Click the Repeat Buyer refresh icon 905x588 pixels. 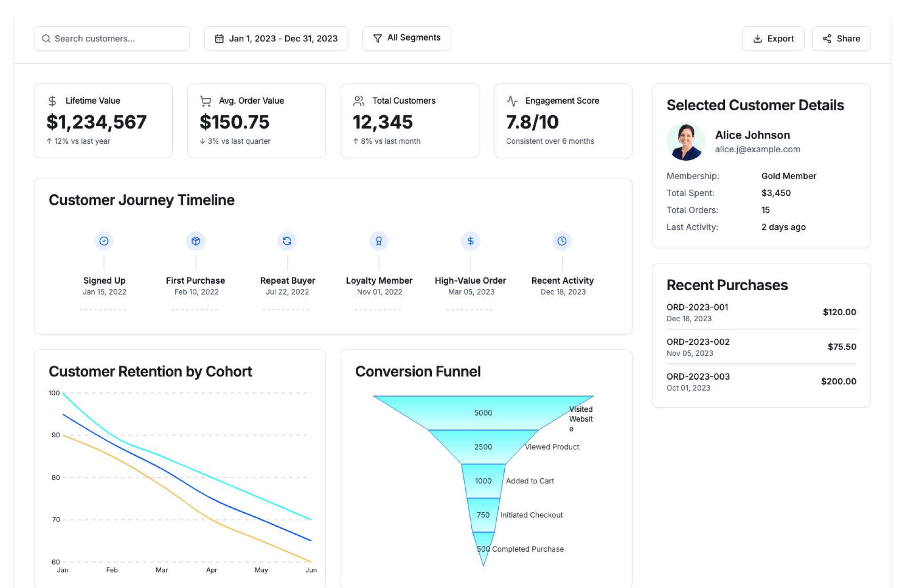(x=287, y=241)
